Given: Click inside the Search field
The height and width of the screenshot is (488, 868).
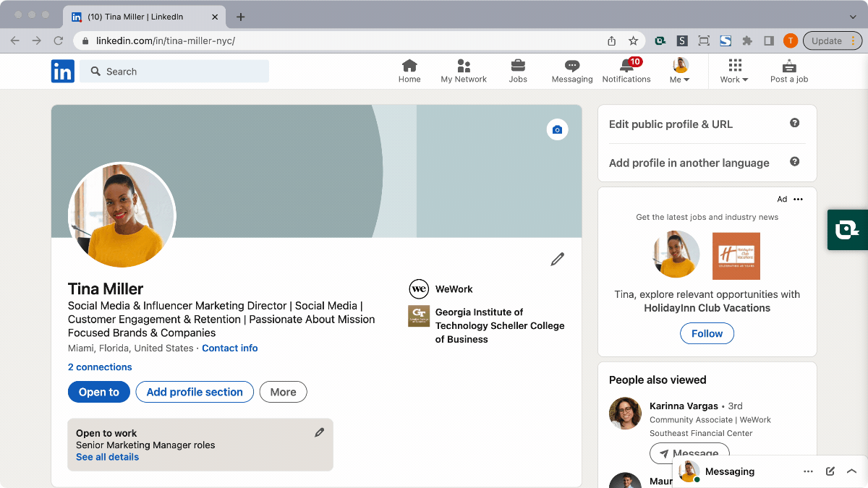Looking at the screenshot, I should (174, 71).
